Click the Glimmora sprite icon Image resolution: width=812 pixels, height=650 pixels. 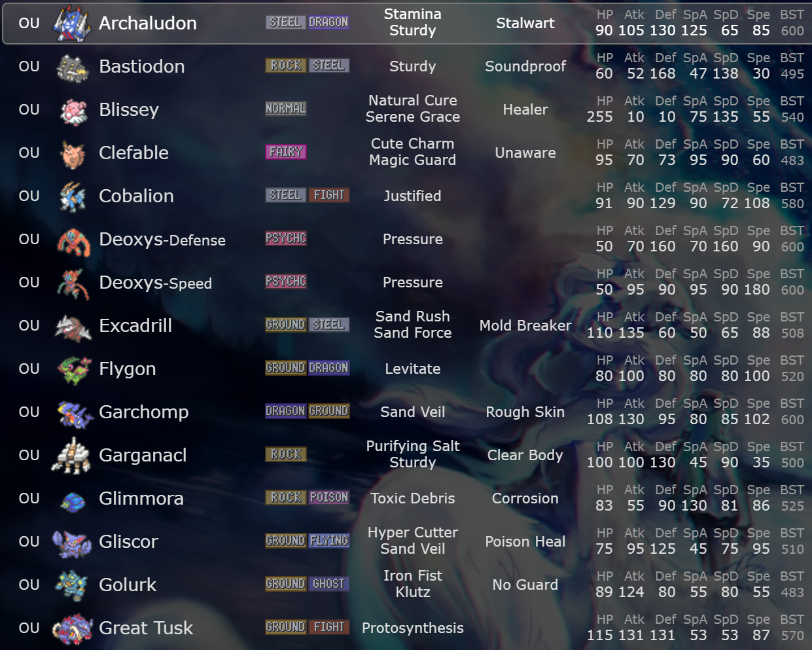pos(73,501)
